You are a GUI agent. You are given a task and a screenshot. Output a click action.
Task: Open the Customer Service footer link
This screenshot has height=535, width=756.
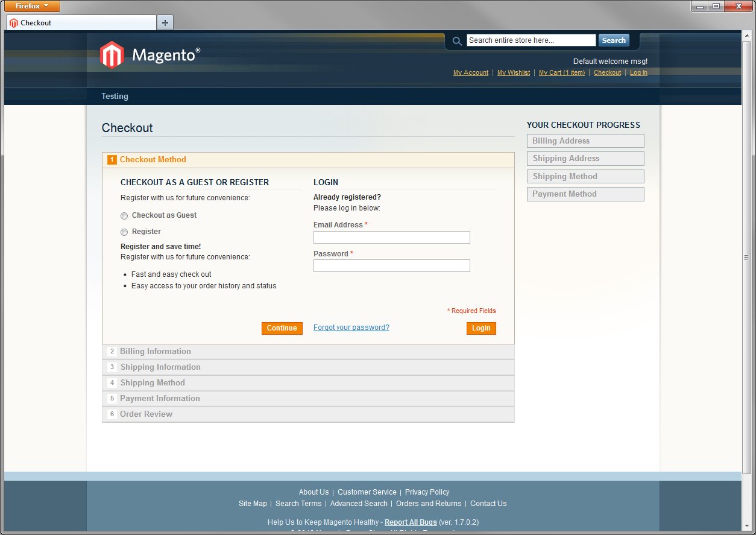coord(367,492)
